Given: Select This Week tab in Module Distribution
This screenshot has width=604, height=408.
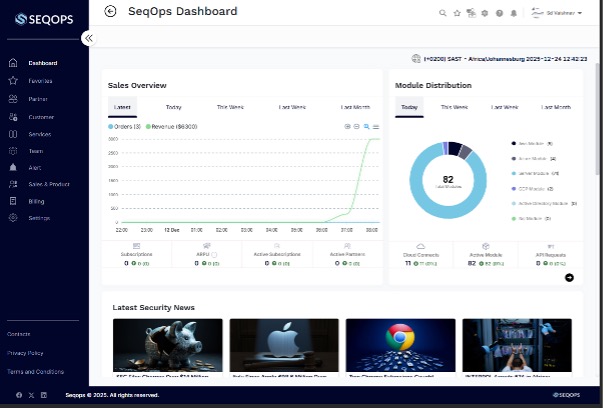Looking at the screenshot, I should click(454, 107).
